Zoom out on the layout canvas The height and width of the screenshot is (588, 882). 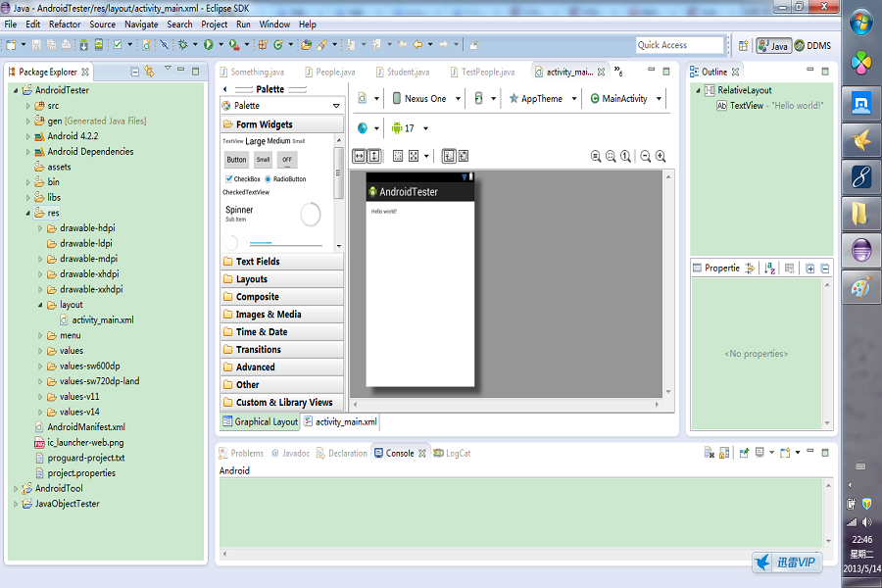pos(645,156)
